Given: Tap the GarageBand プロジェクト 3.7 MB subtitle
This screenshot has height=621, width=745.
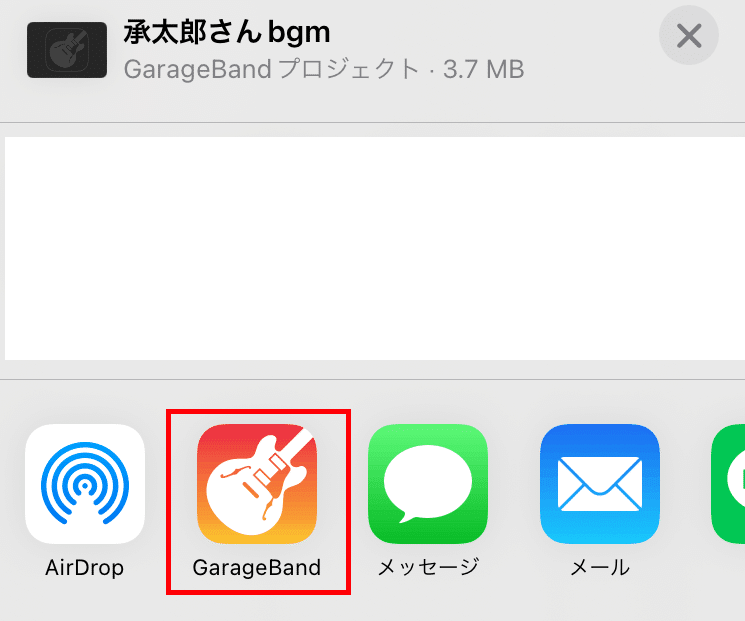Looking at the screenshot, I should click(x=324, y=69).
